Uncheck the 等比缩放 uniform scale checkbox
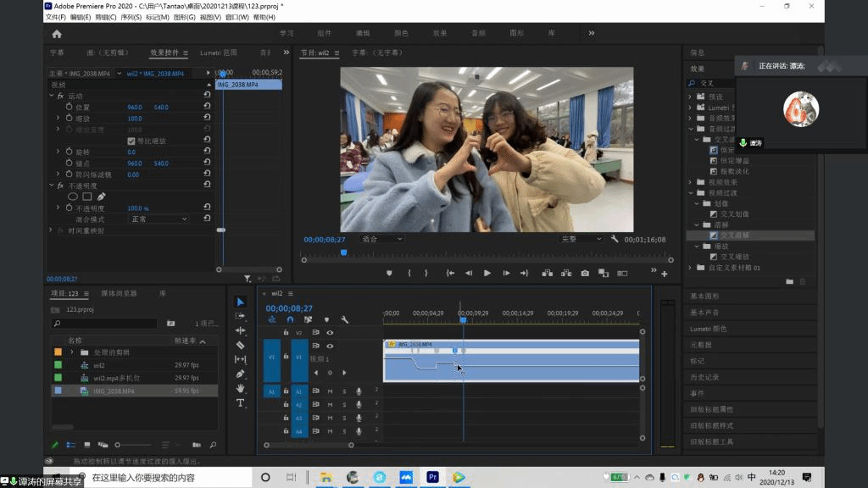868x488 pixels. coord(131,141)
